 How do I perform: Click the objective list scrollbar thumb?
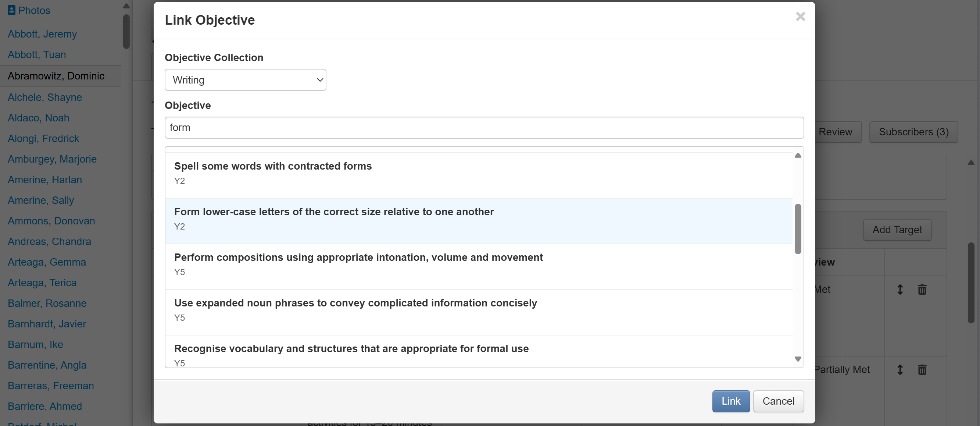point(798,228)
